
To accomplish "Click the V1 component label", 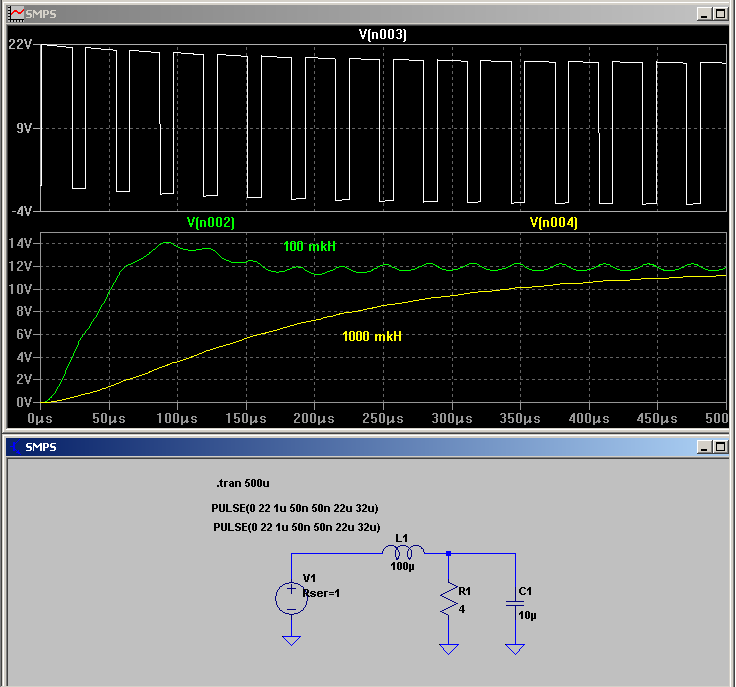I will 309,578.
